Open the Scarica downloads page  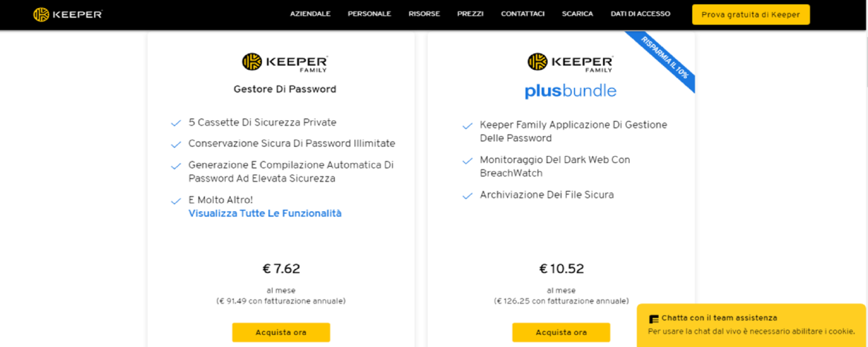[x=577, y=14]
